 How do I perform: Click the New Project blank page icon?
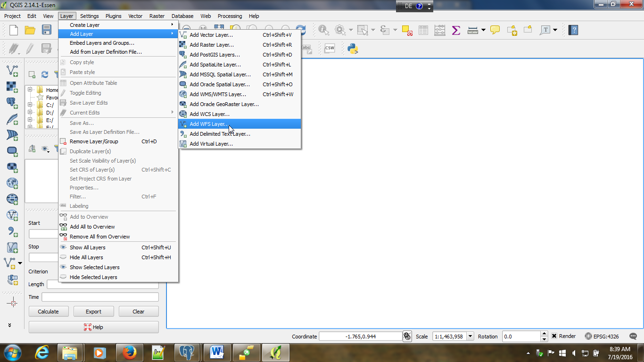(14, 30)
